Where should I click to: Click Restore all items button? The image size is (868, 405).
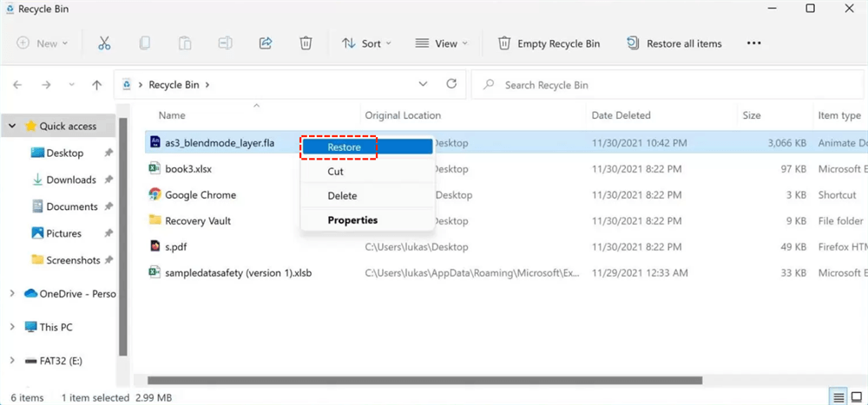(674, 43)
